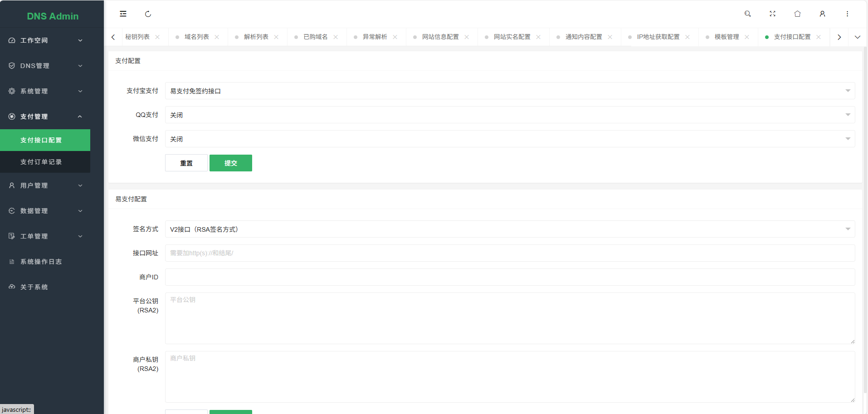Toggle fullscreen mode icon
Viewport: 868px width, 414px height.
pos(772,14)
